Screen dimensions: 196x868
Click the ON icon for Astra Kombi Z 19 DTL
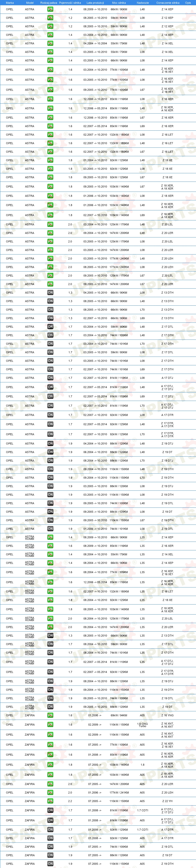50,698
